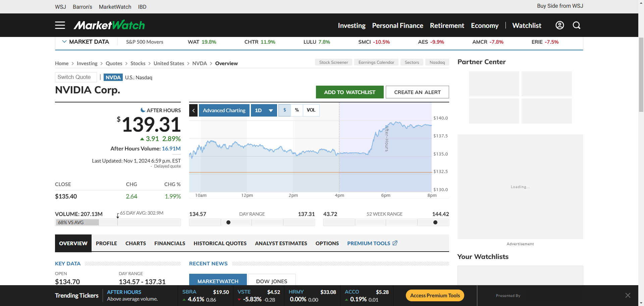Click the Create an Alert button
Screen dimensions: 644x306
[417, 92]
